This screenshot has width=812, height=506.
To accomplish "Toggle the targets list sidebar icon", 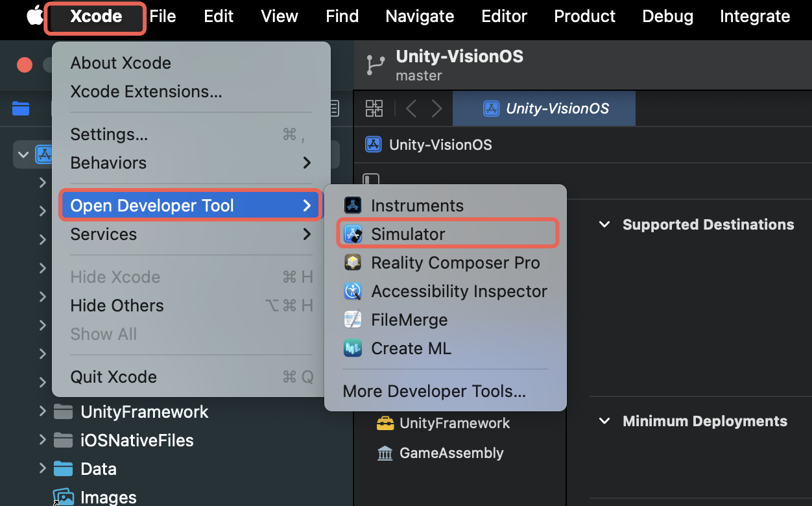I will pyautogui.click(x=371, y=180).
